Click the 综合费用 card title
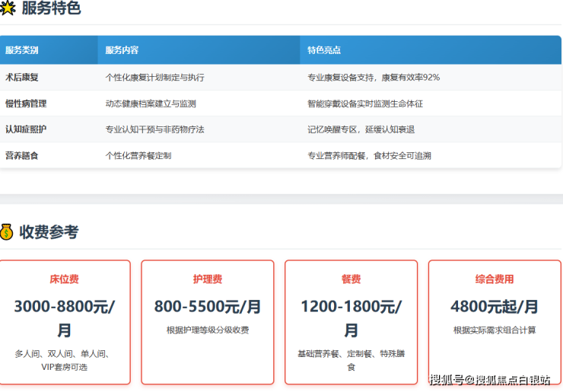Viewport: 563px width, 392px height. point(495,279)
